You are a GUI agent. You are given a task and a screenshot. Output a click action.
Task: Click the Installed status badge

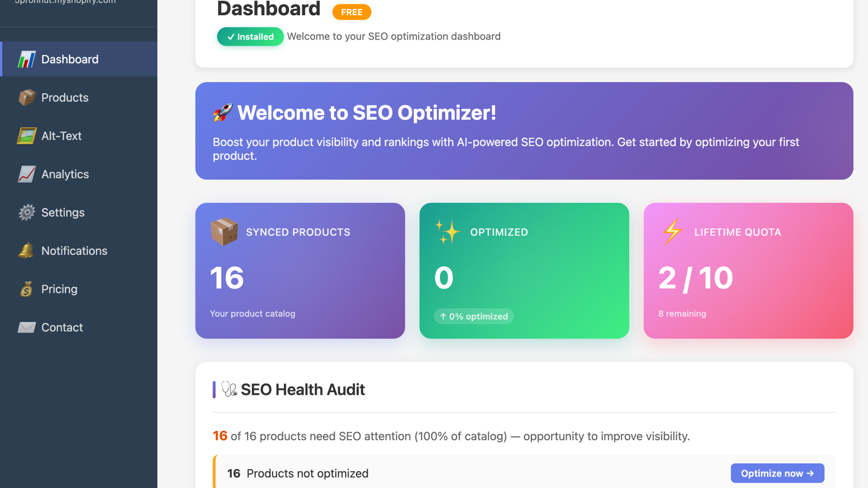[x=250, y=37]
